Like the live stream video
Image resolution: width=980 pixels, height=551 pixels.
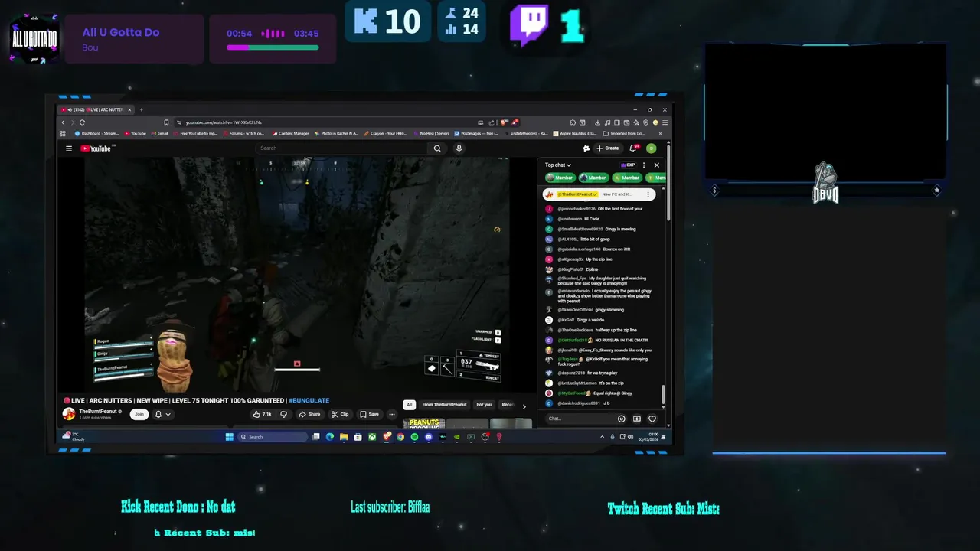pyautogui.click(x=262, y=414)
